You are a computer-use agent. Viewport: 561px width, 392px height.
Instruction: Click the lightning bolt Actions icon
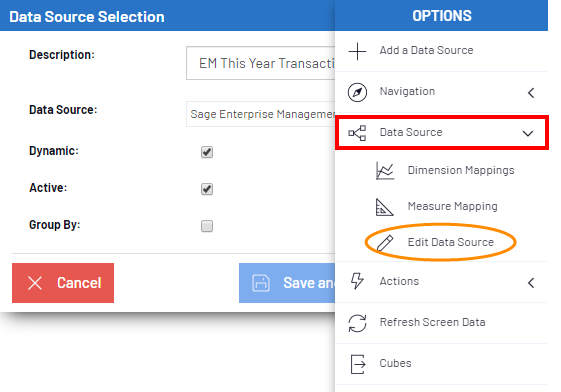357,281
